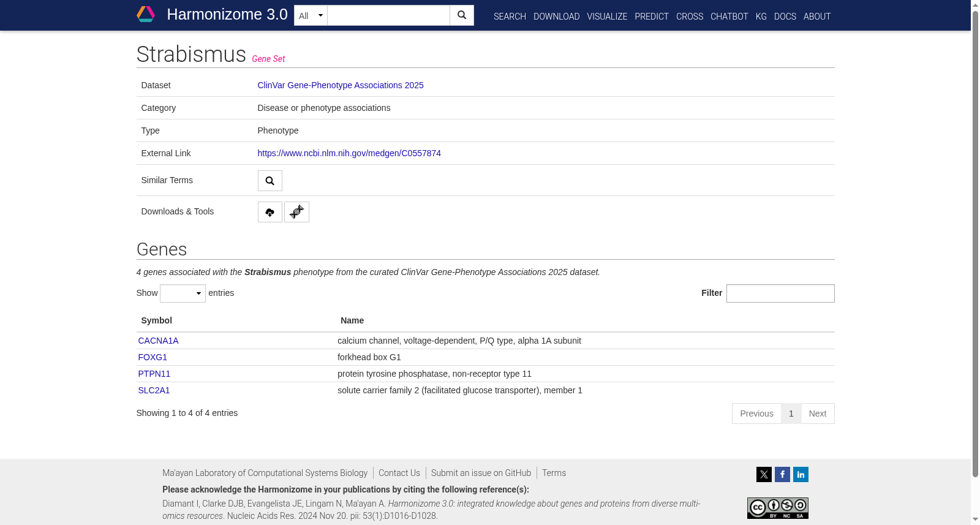The image size is (980, 525).
Task: Click the DNA enrichment tool icon
Action: 296,212
